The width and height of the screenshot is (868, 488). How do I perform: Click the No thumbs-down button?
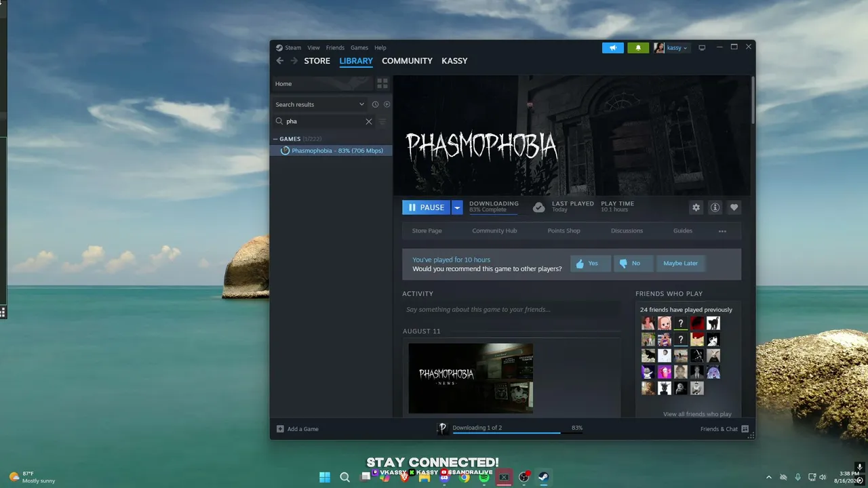tap(633, 264)
